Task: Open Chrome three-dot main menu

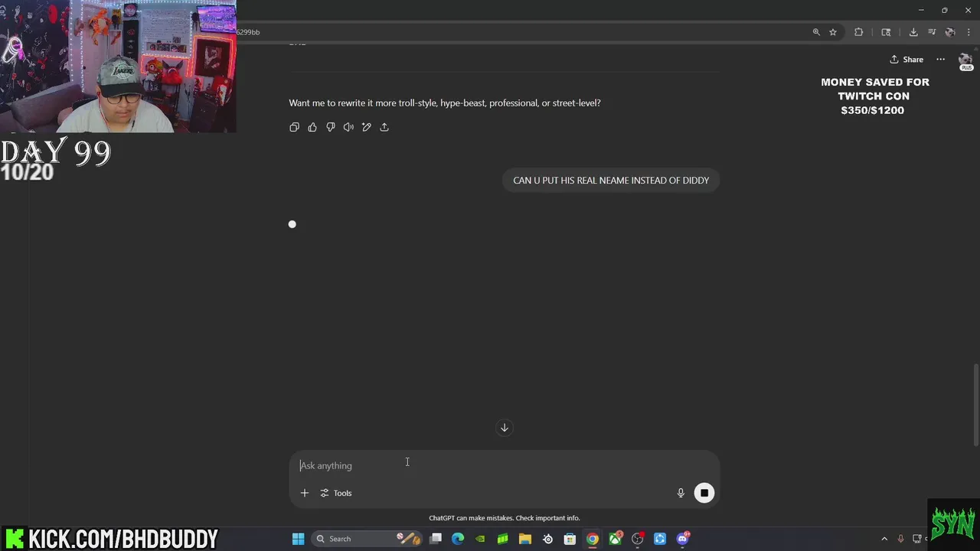Action: click(x=969, y=32)
